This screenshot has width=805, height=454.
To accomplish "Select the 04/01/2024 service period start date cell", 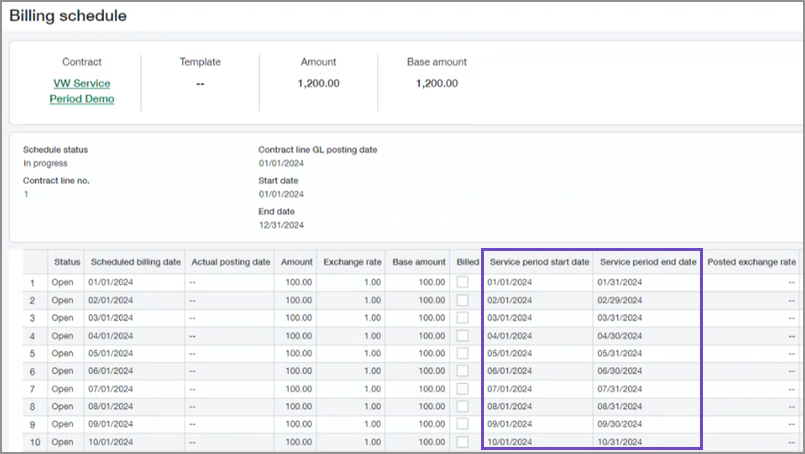I will click(510, 336).
